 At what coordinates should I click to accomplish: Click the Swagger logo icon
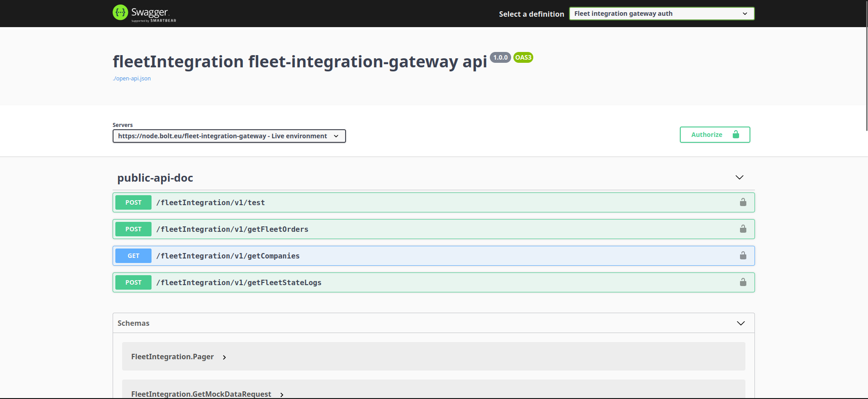[120, 13]
